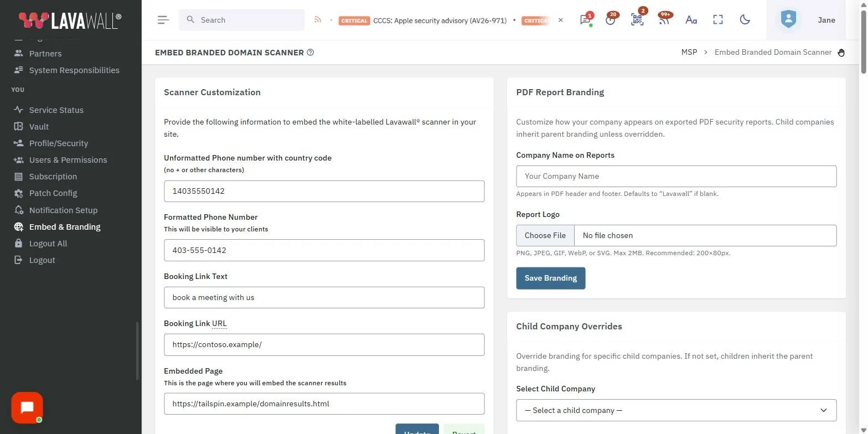This screenshot has width=868, height=434.
Task: Expand the Select Child Company dropdown
Action: pyautogui.click(x=676, y=410)
